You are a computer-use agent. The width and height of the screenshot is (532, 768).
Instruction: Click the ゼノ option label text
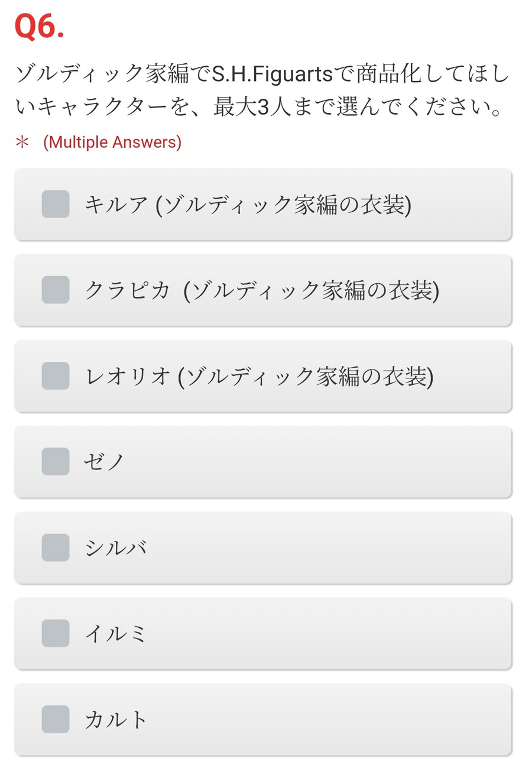[104, 462]
